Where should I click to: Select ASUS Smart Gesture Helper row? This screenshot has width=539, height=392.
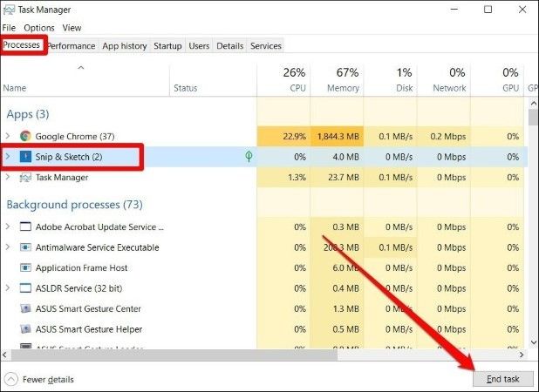tap(264, 329)
